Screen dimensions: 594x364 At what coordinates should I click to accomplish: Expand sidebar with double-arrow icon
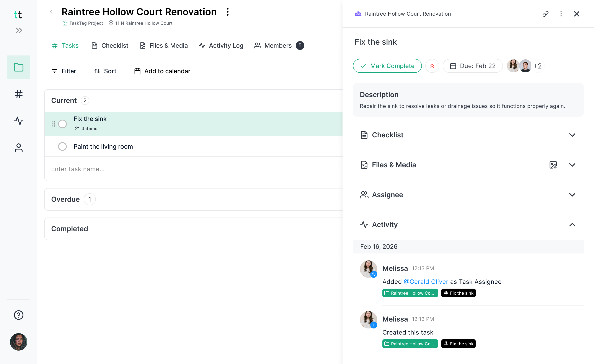click(19, 30)
